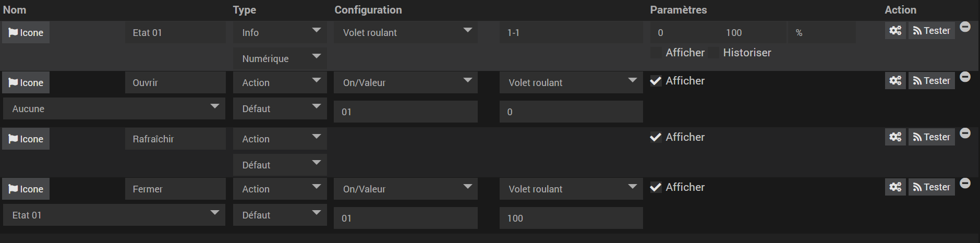
Task: Open gear settings for Fermer command
Action: pos(895,187)
